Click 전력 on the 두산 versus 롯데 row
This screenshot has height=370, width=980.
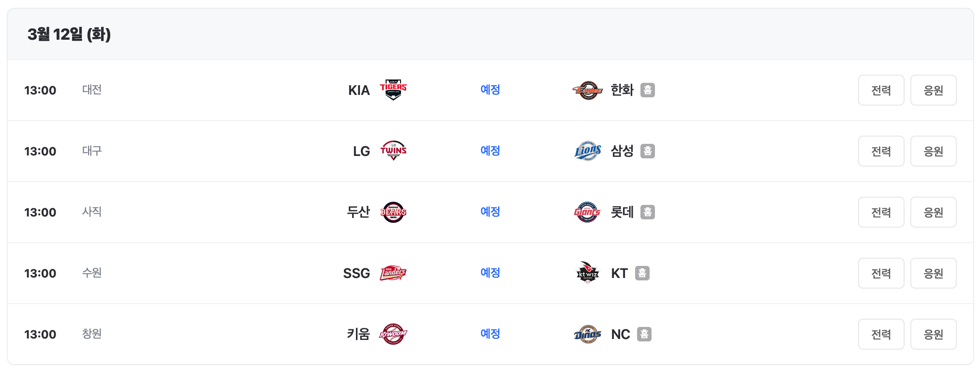[x=881, y=212]
